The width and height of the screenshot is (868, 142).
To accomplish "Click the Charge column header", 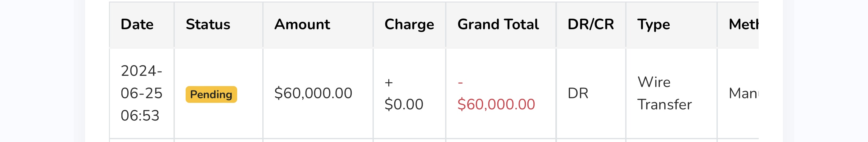I will pos(409,25).
